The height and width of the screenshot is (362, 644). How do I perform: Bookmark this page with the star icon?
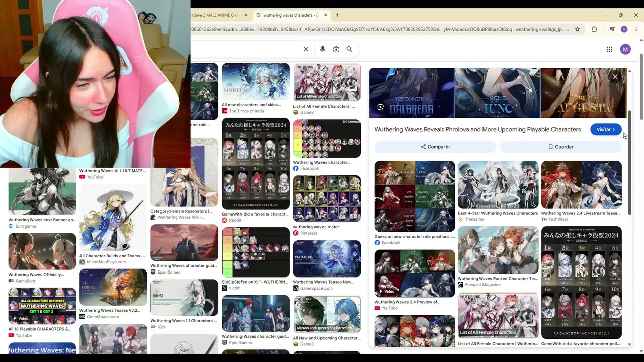pos(577,29)
